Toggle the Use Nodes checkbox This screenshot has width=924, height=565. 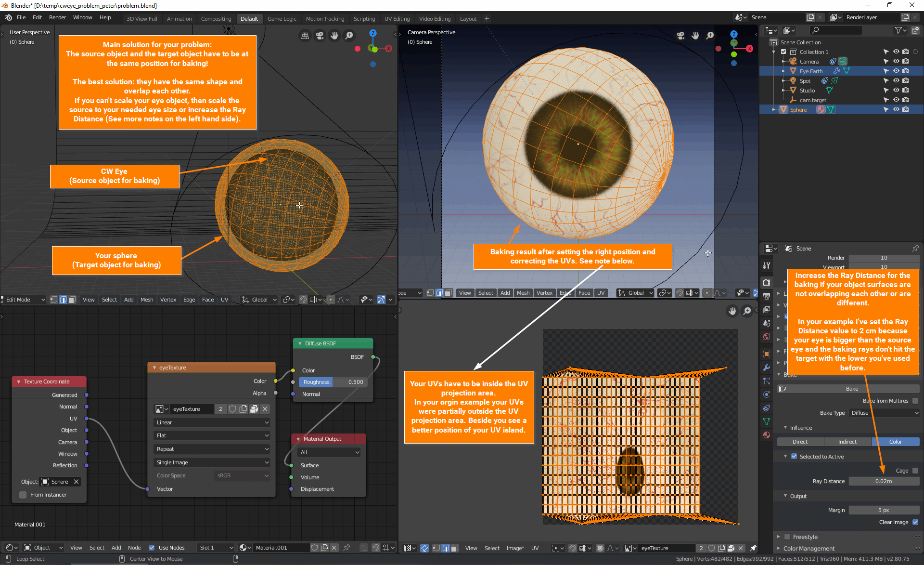tap(152, 548)
